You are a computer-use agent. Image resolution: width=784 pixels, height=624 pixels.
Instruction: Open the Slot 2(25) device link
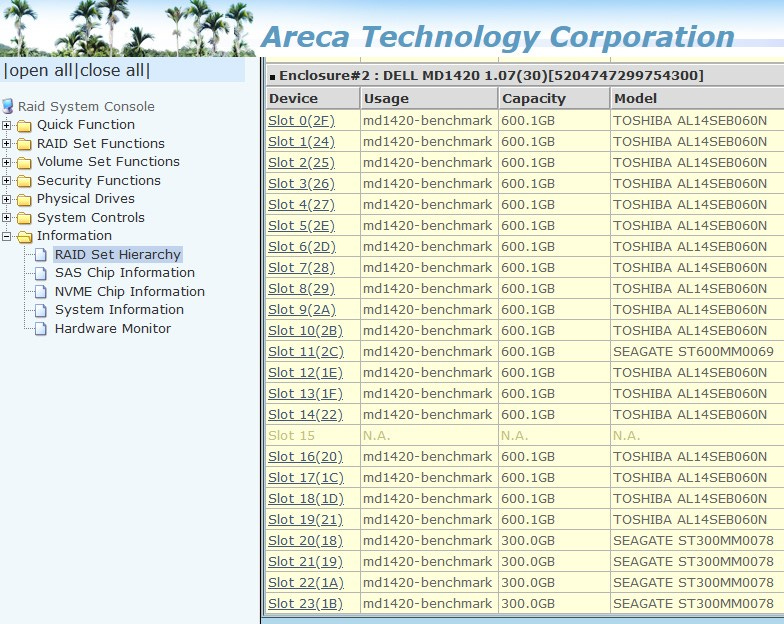(x=301, y=162)
